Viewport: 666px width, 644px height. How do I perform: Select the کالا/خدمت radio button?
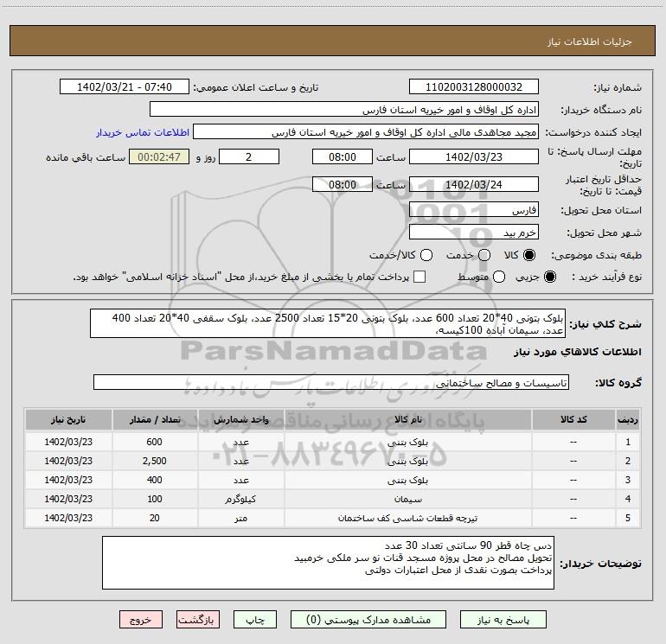(x=426, y=255)
